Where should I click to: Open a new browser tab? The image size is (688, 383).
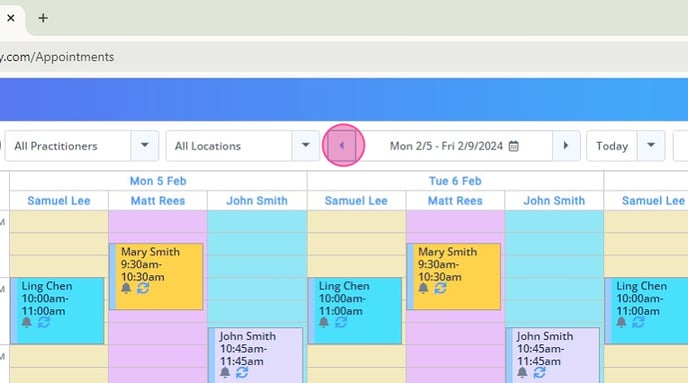[43, 18]
